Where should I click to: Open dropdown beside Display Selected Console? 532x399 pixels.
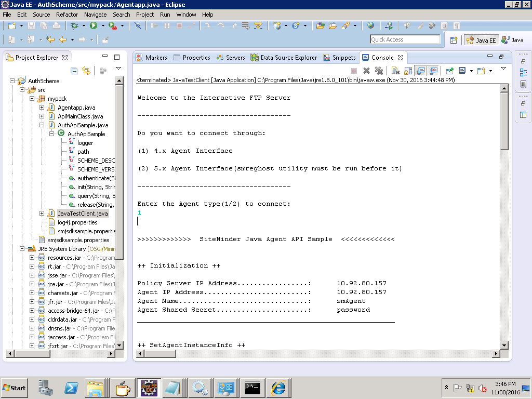pyautogui.click(x=471, y=71)
